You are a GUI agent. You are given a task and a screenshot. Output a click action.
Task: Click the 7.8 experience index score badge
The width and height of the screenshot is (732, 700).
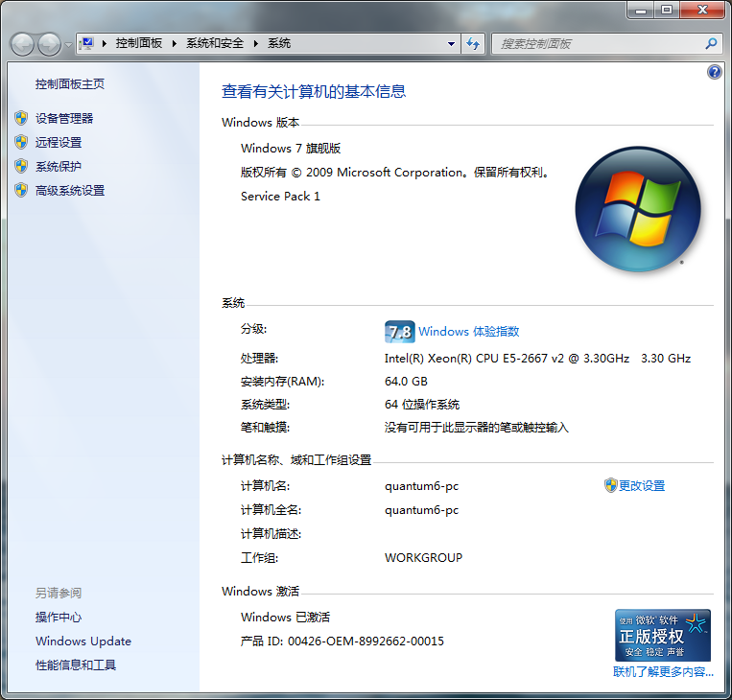[x=400, y=332]
